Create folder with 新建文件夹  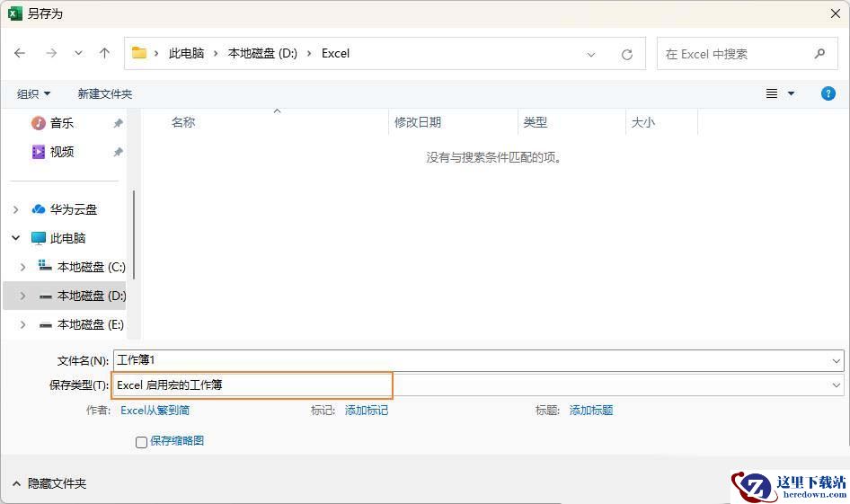click(x=104, y=93)
